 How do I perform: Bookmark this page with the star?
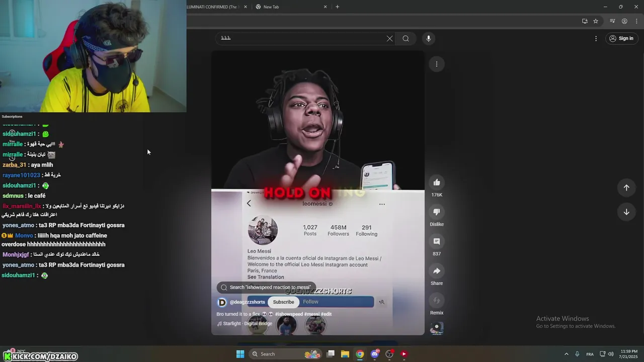tap(596, 21)
